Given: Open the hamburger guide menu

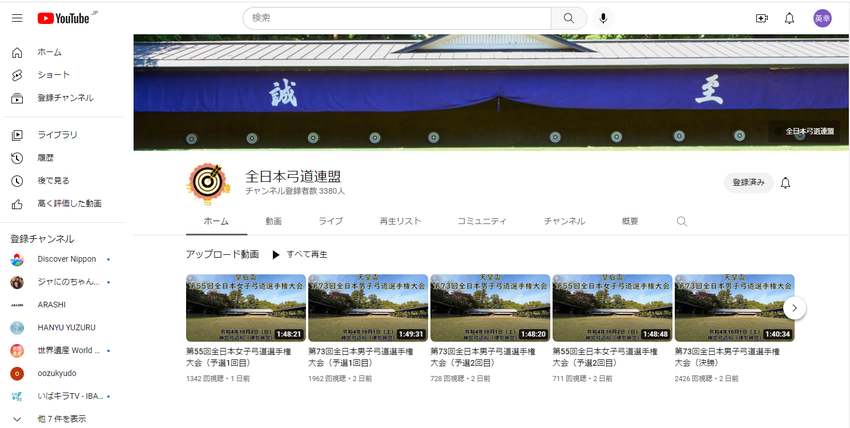Looking at the screenshot, I should [17, 18].
